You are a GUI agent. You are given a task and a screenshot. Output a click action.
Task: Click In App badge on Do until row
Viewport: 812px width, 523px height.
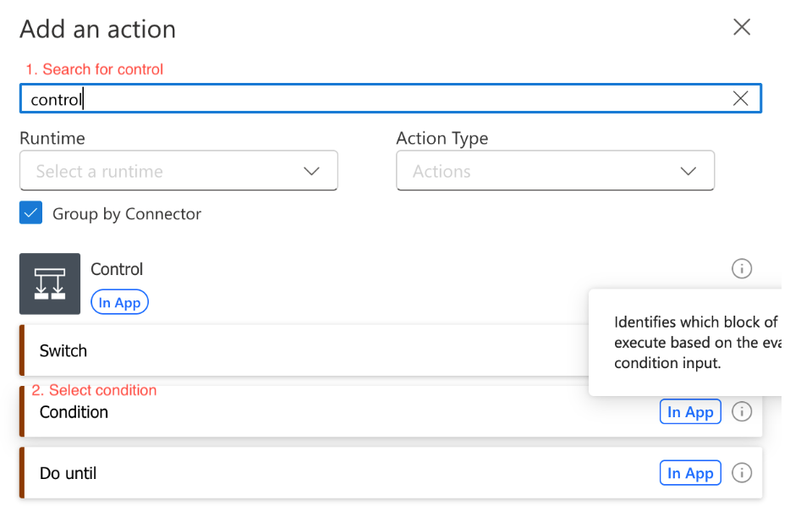(x=689, y=473)
